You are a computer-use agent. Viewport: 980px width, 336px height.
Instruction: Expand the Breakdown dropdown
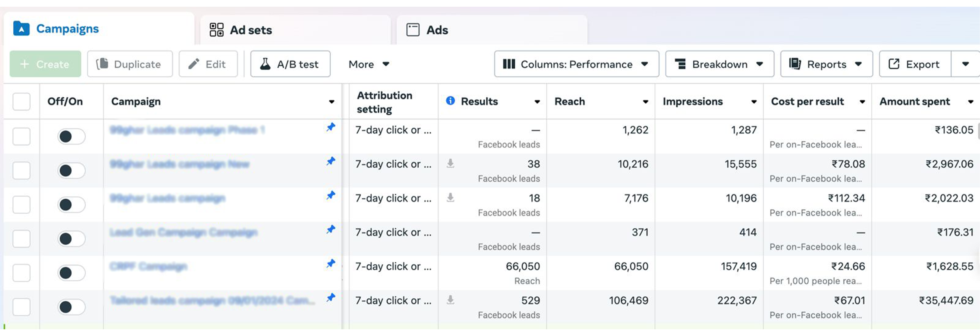(x=719, y=64)
